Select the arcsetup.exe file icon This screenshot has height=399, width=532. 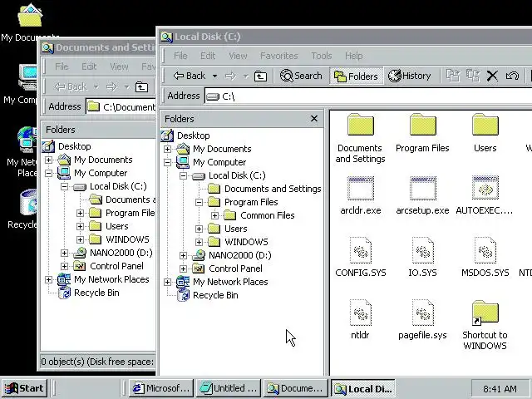point(423,188)
